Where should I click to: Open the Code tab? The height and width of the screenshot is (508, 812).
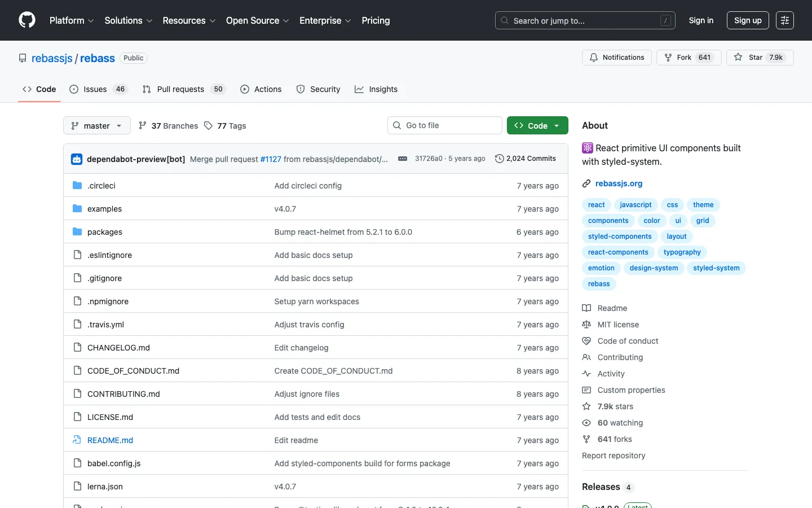(39, 89)
